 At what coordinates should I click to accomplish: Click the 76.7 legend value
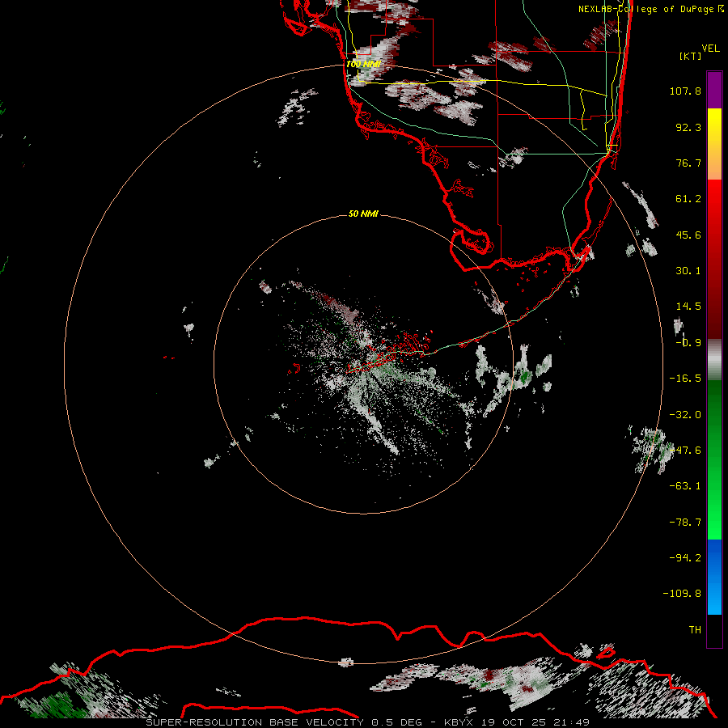click(688, 163)
